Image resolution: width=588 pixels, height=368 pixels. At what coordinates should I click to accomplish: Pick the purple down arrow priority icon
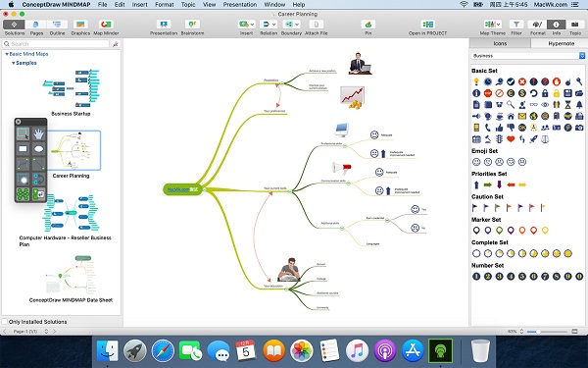[x=499, y=184]
